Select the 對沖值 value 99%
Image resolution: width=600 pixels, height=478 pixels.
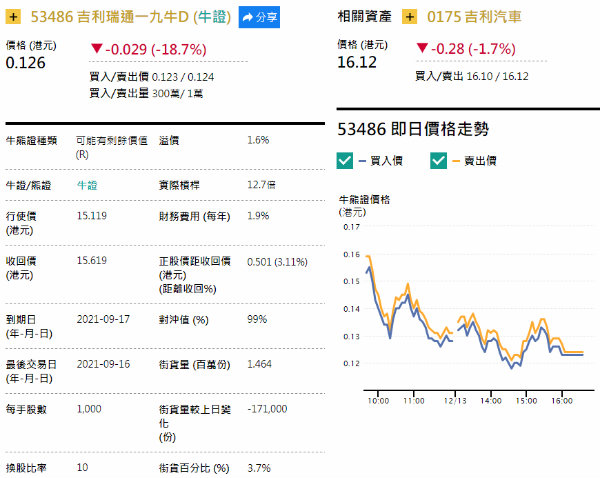pos(257,319)
